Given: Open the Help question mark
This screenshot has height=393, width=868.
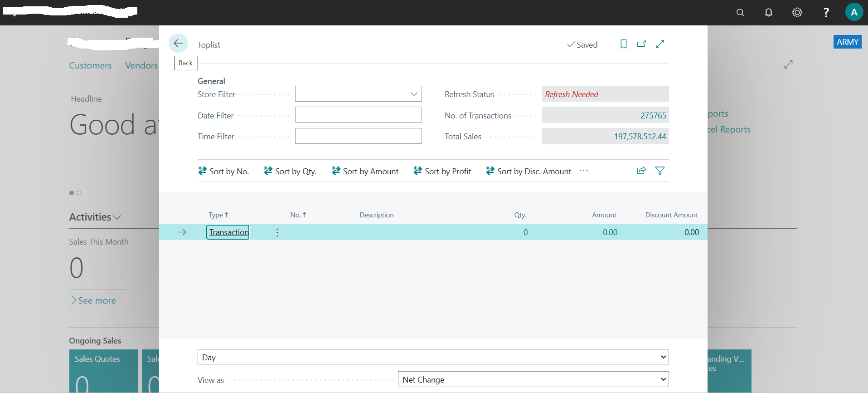Looking at the screenshot, I should [826, 13].
